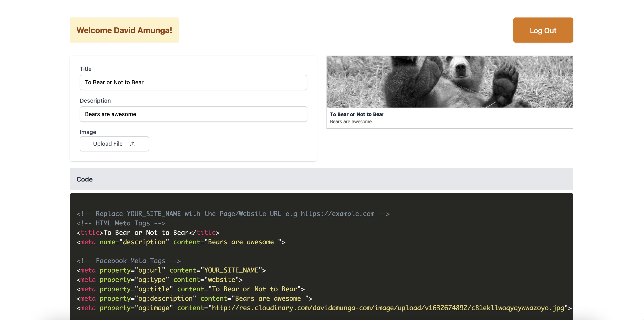Image resolution: width=644 pixels, height=320 pixels.
Task: Click the Code section header
Action: click(84, 179)
